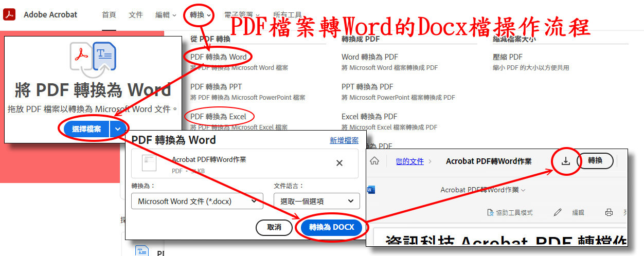This screenshot has width=644, height=256.
Task: Click the text 將 PDF 轉換為 Microsoft PowerPoint 檔案
Action: point(247,97)
